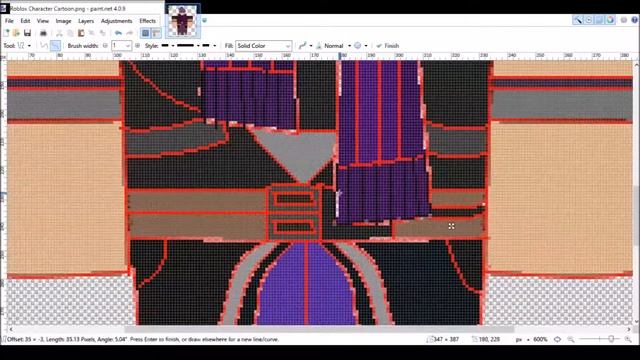
Task: Open the line start cap style dropdown
Action: [168, 46]
